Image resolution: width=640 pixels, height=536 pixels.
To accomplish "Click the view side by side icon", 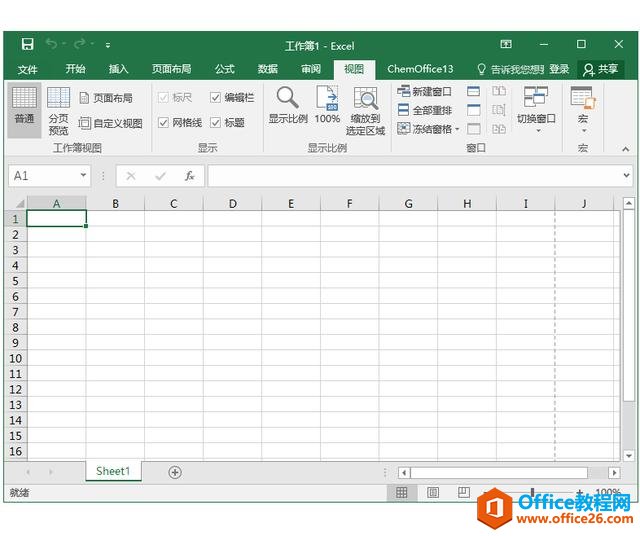I will point(499,91).
